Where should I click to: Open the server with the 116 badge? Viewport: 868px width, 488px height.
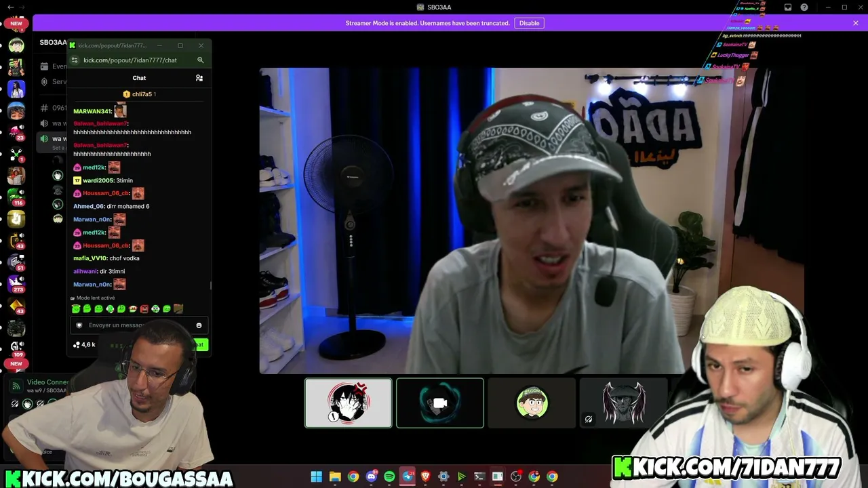pyautogui.click(x=16, y=197)
